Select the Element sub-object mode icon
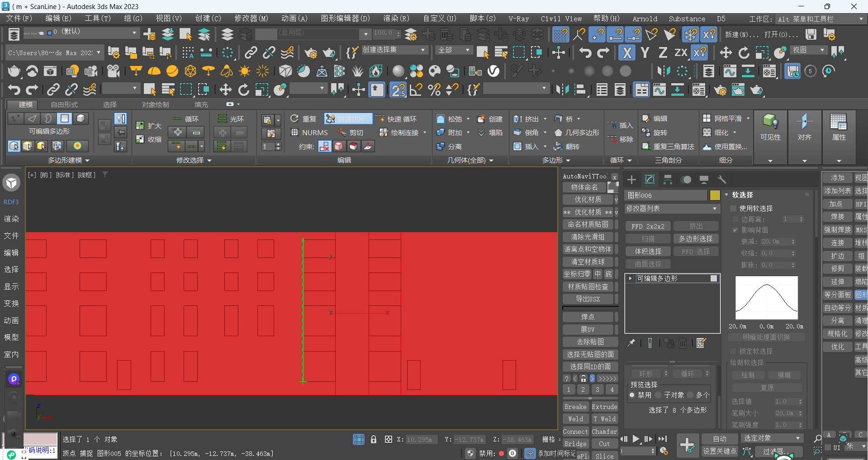This screenshot has height=460, width=868. tap(80, 118)
